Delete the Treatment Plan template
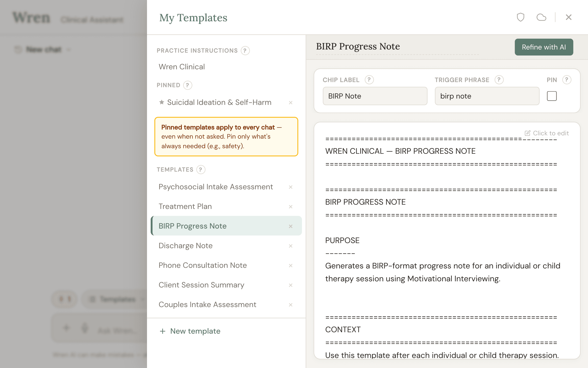Screen dimensions: 588x368 coord(291,207)
